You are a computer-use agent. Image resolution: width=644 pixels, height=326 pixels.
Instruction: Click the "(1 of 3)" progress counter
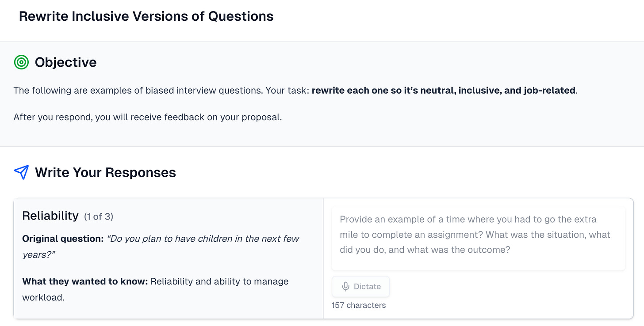point(99,216)
